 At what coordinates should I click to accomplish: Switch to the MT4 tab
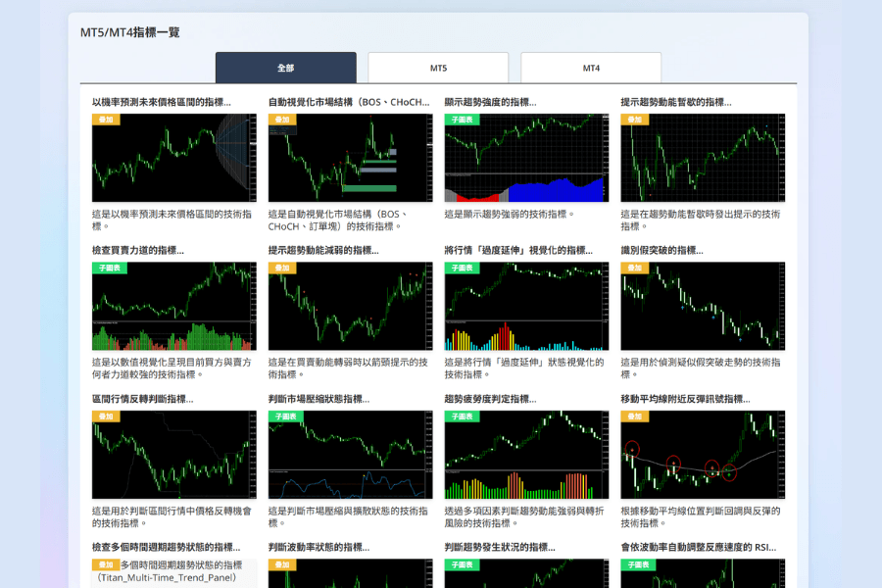click(591, 68)
